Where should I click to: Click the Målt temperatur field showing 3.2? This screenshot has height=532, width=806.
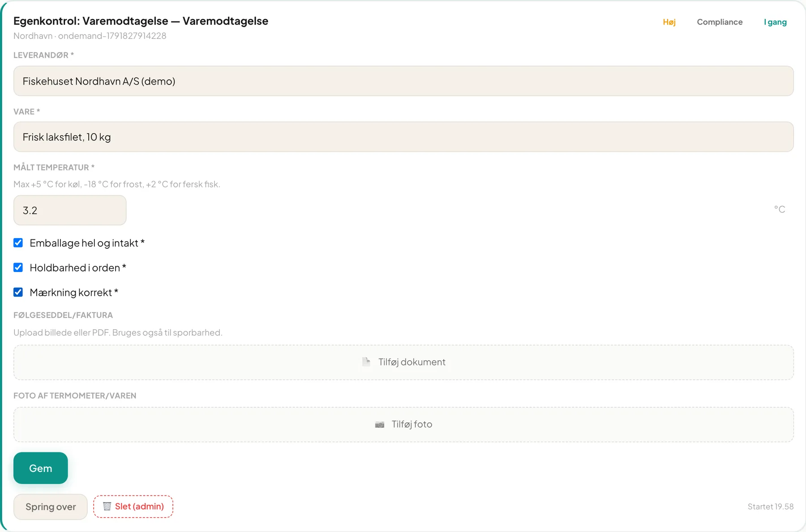[x=70, y=210]
